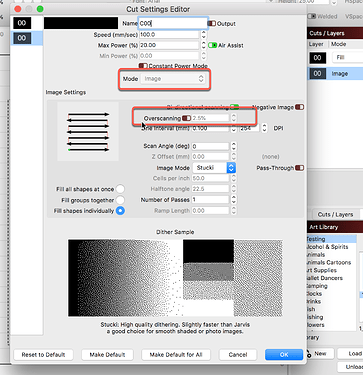The width and height of the screenshot is (363, 375).
Task: Click inside the Name input field
Action: pos(173,23)
